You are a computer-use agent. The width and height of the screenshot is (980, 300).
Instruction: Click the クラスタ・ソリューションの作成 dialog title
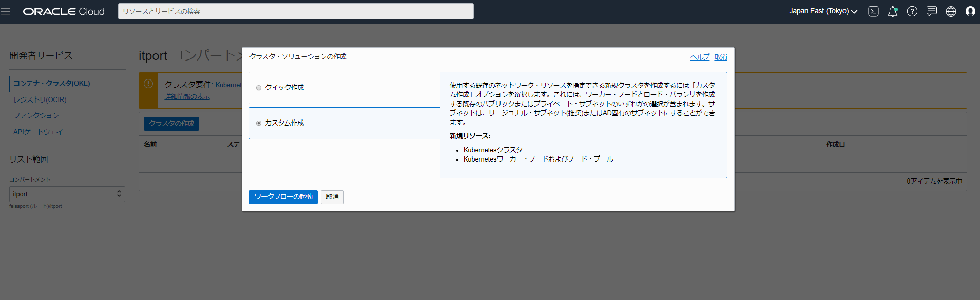coord(298,56)
